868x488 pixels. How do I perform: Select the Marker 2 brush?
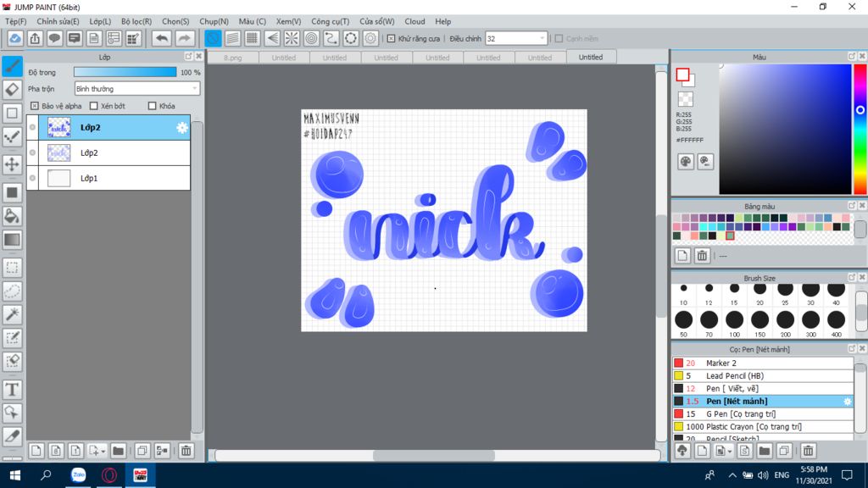click(763, 363)
